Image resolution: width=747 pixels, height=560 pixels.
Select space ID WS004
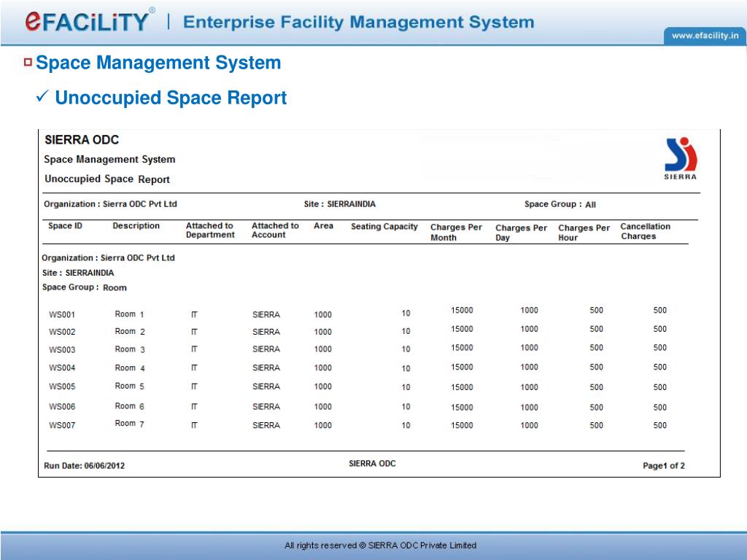tap(62, 367)
